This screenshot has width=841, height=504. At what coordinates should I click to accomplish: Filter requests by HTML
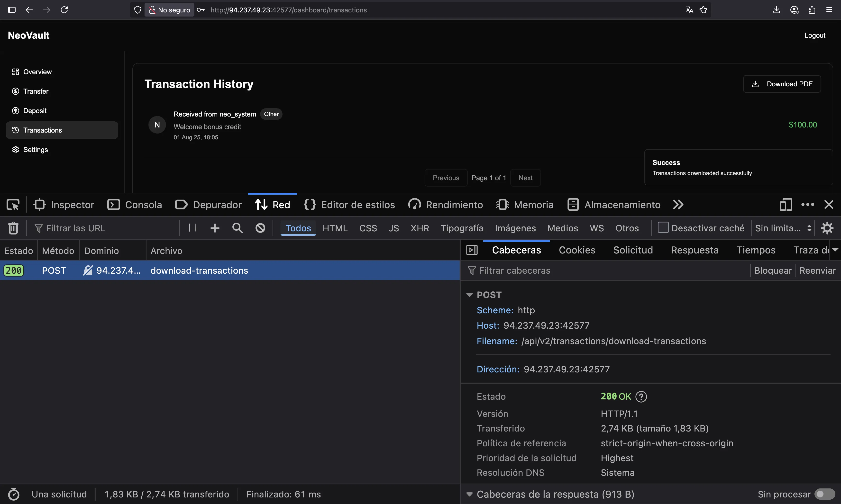[x=335, y=228]
